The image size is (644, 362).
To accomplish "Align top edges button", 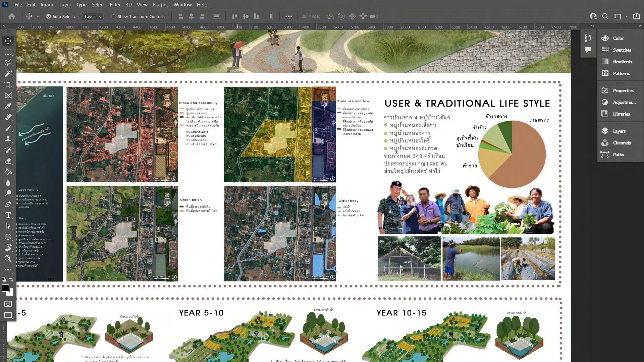I will 234,16.
